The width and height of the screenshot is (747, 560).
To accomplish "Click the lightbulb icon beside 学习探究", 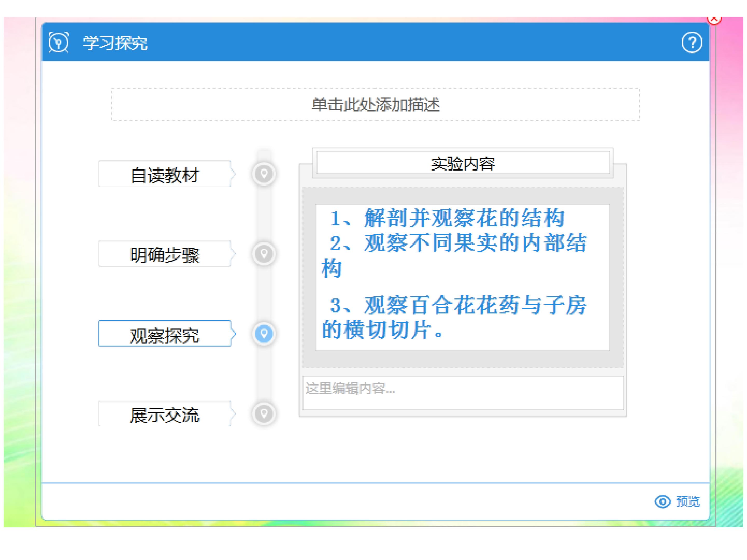I will point(58,43).
